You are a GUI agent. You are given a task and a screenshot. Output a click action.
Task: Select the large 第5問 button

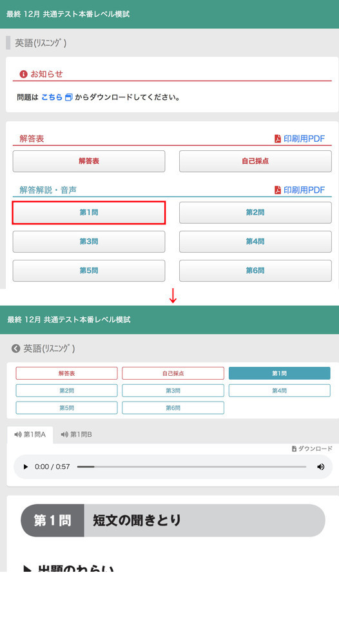[89, 271]
